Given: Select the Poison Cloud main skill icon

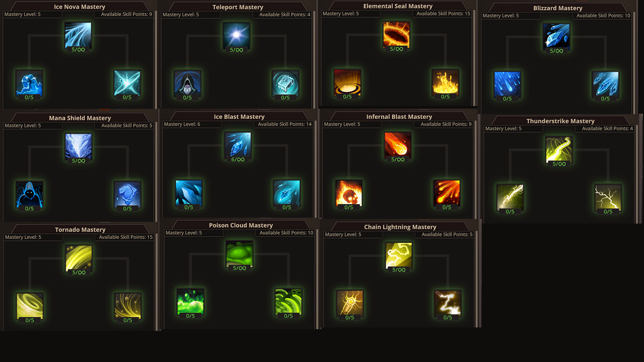Looking at the screenshot, I should click(x=239, y=254).
